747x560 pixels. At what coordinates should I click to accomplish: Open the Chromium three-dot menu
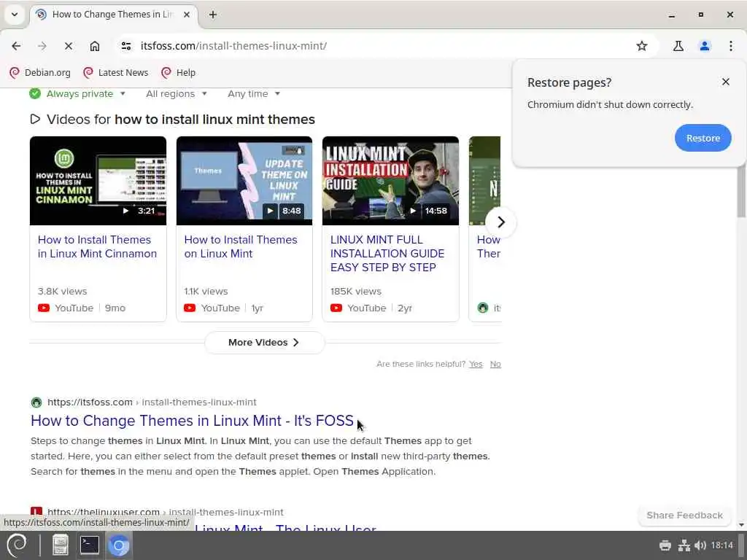(x=731, y=46)
